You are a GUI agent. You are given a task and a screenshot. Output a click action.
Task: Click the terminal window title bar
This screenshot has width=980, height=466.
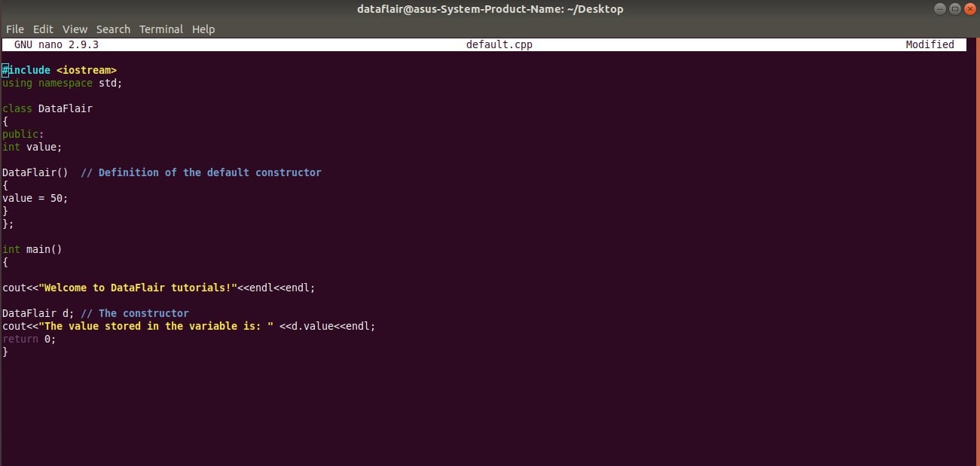(x=490, y=8)
